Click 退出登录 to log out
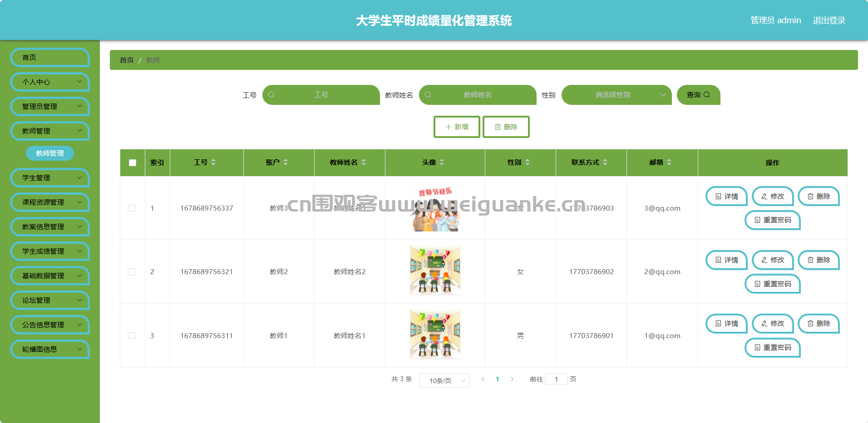The image size is (868, 423). pos(829,20)
